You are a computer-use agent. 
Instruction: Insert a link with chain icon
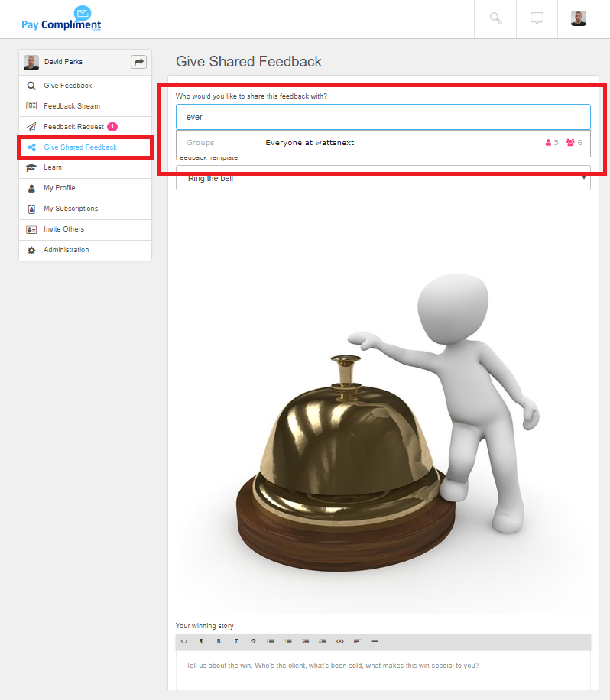340,641
